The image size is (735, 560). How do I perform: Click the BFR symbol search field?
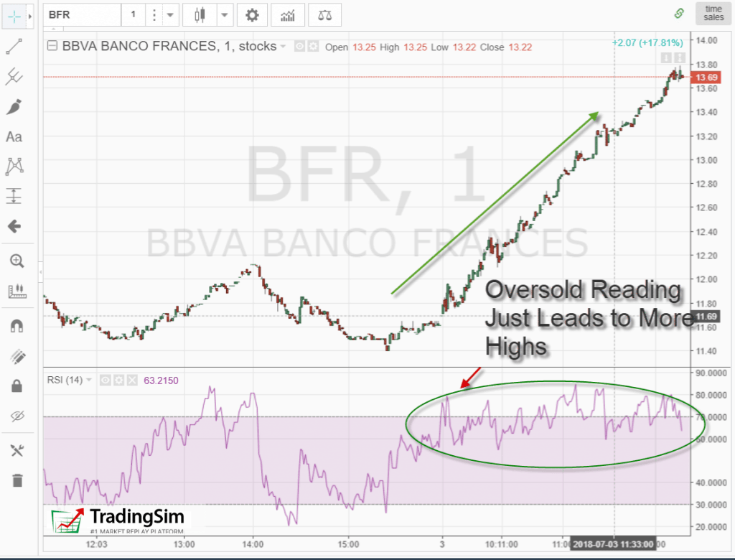coord(82,15)
